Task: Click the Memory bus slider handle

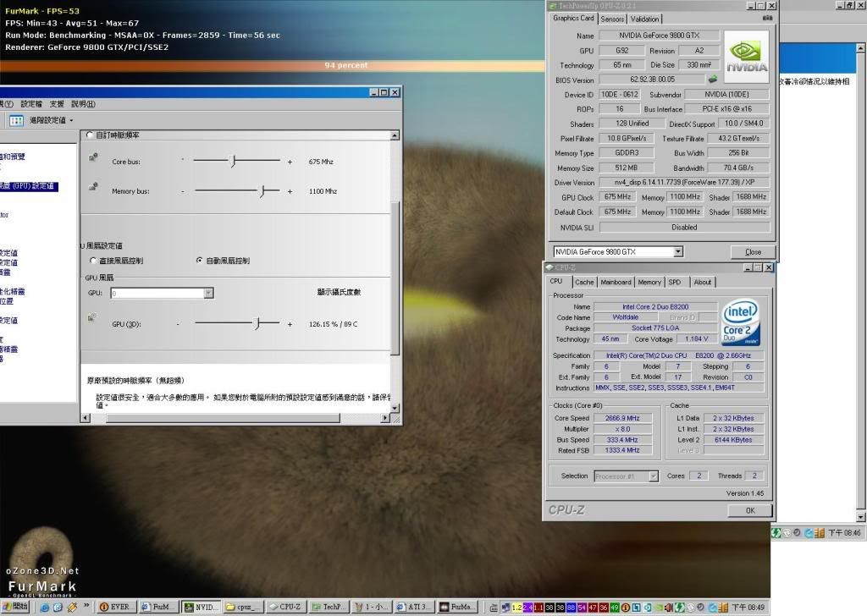Action: click(x=262, y=191)
